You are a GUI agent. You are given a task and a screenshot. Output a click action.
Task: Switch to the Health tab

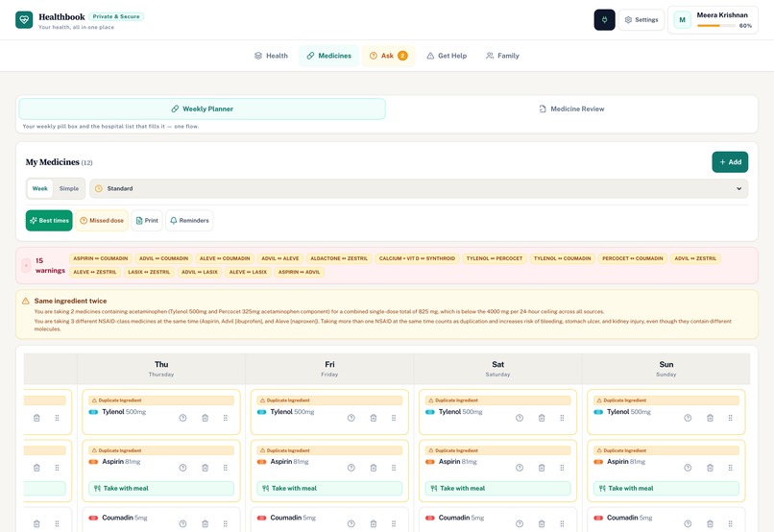(271, 56)
